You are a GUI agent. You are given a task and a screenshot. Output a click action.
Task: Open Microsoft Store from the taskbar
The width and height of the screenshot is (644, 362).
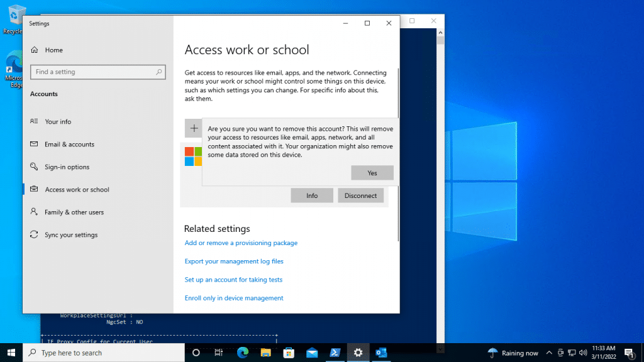pos(289,353)
